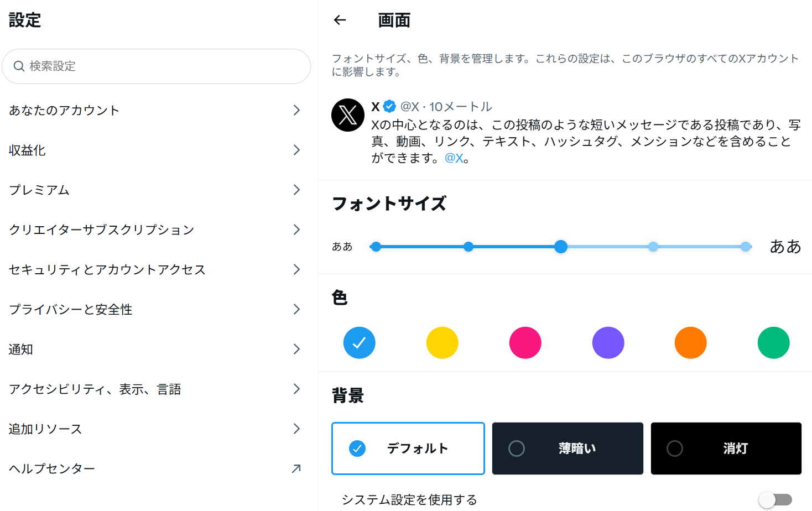
Task: Select the デフォルト background option
Action: tap(408, 449)
